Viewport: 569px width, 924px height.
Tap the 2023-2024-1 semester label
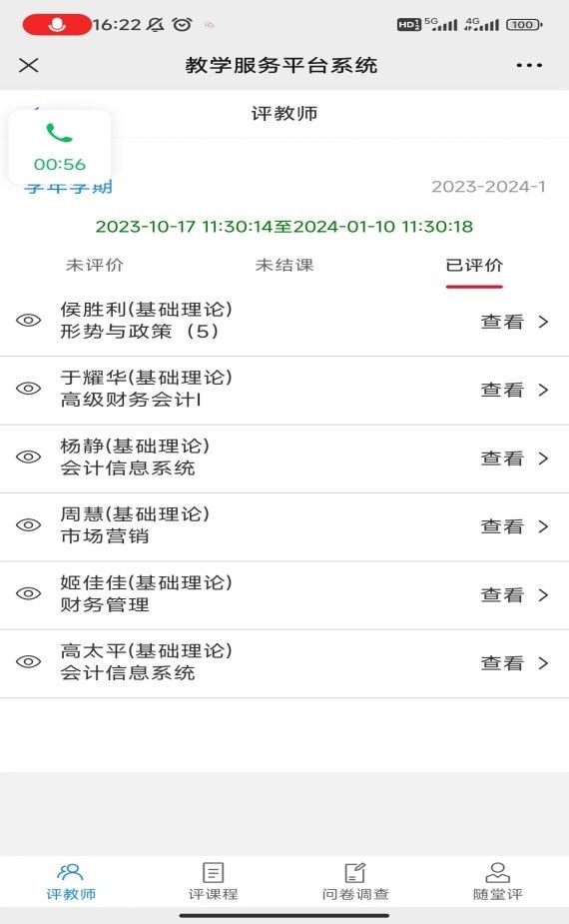pos(488,187)
